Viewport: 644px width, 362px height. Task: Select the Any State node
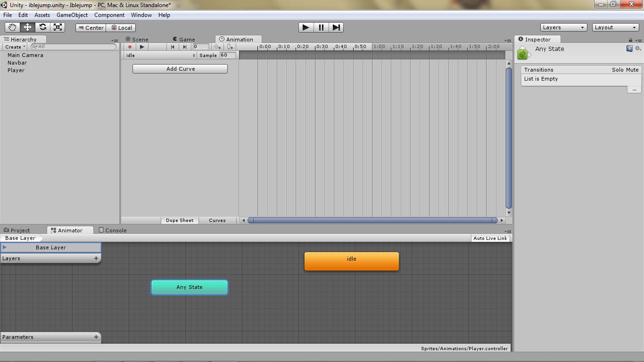[190, 287]
